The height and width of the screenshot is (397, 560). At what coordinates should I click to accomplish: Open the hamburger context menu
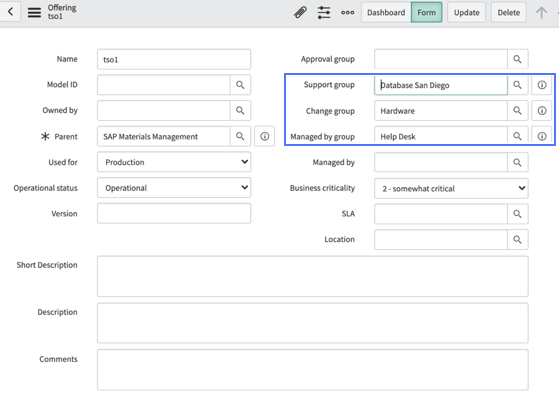point(35,12)
